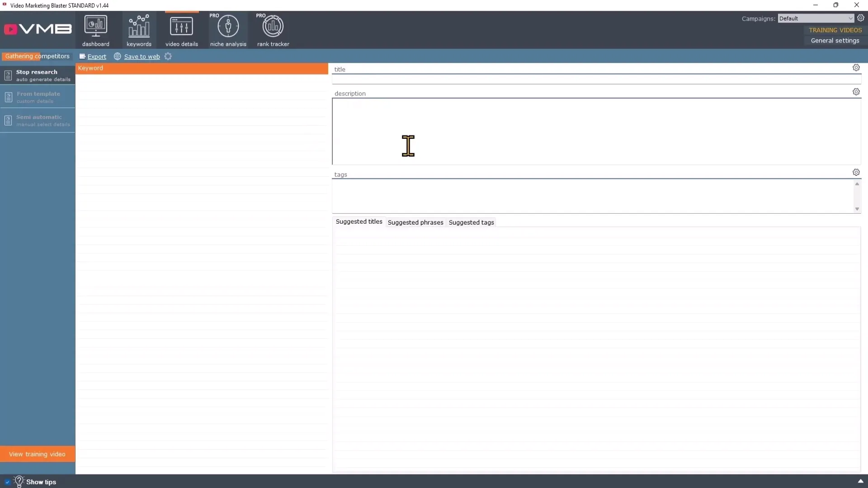Viewport: 868px width, 488px height.
Task: Click the Niche Analysis PRO icon
Action: (228, 28)
